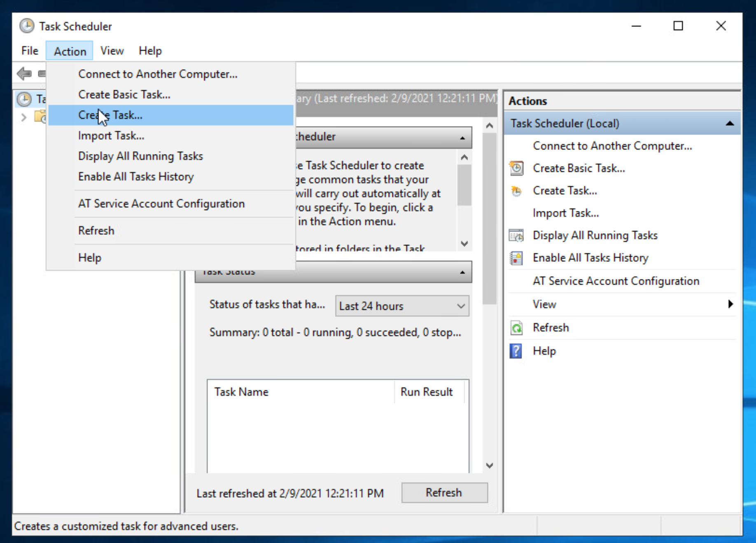Click the View item in Actions pane
Viewport: 756px width, 543px height.
pos(544,304)
